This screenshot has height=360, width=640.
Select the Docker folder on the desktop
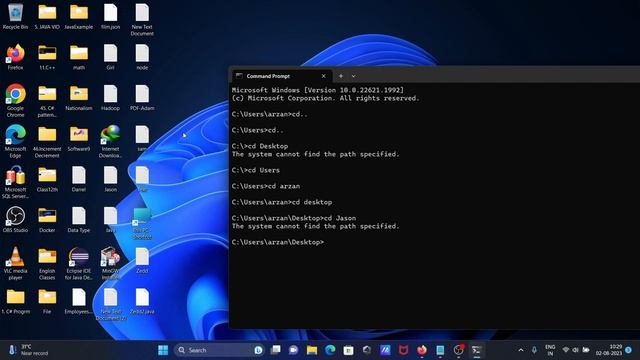click(x=47, y=220)
